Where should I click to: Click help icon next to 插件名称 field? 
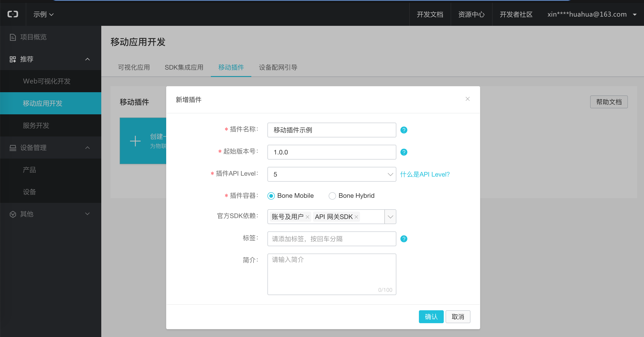click(x=404, y=130)
